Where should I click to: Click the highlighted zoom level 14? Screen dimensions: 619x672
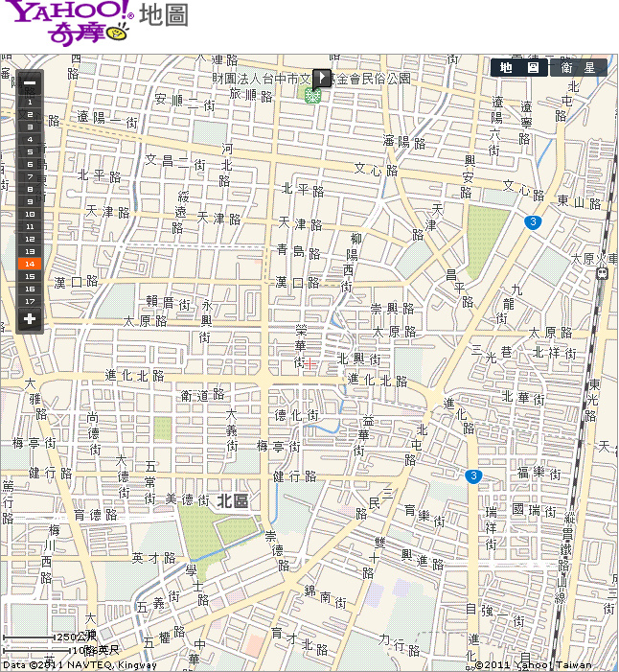coord(30,264)
